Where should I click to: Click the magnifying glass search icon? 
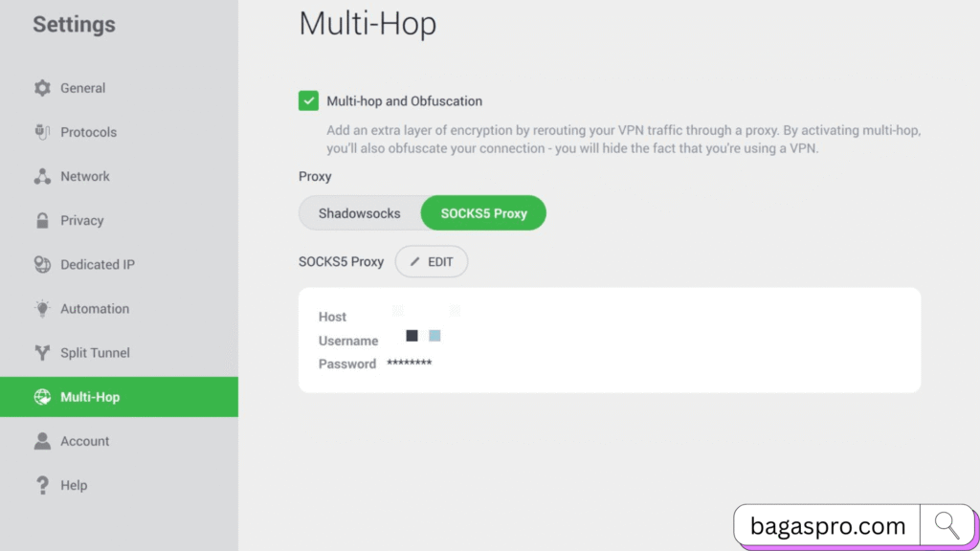point(947,525)
